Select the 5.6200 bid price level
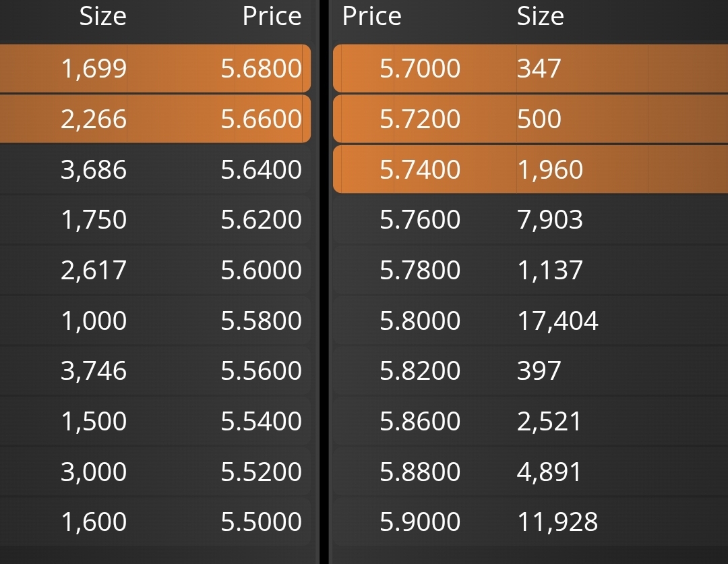Screen dimensions: 728x564 click(155, 219)
